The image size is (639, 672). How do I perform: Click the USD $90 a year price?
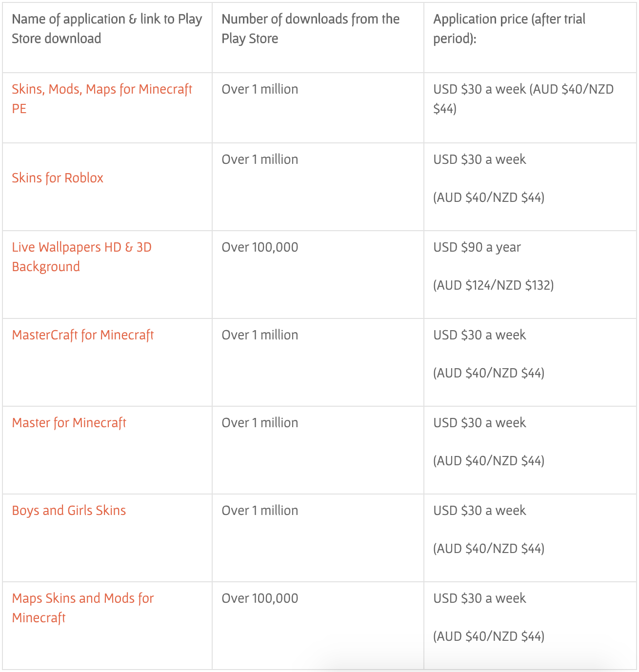[477, 247]
